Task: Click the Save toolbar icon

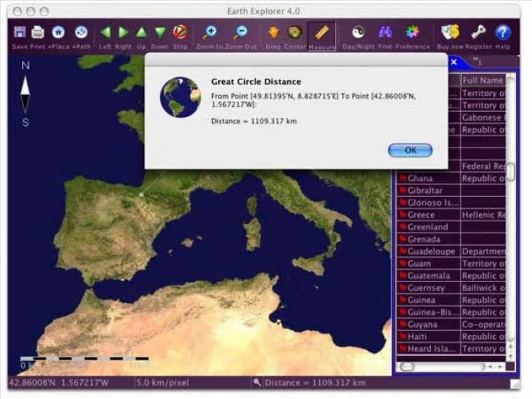Action: click(x=19, y=32)
